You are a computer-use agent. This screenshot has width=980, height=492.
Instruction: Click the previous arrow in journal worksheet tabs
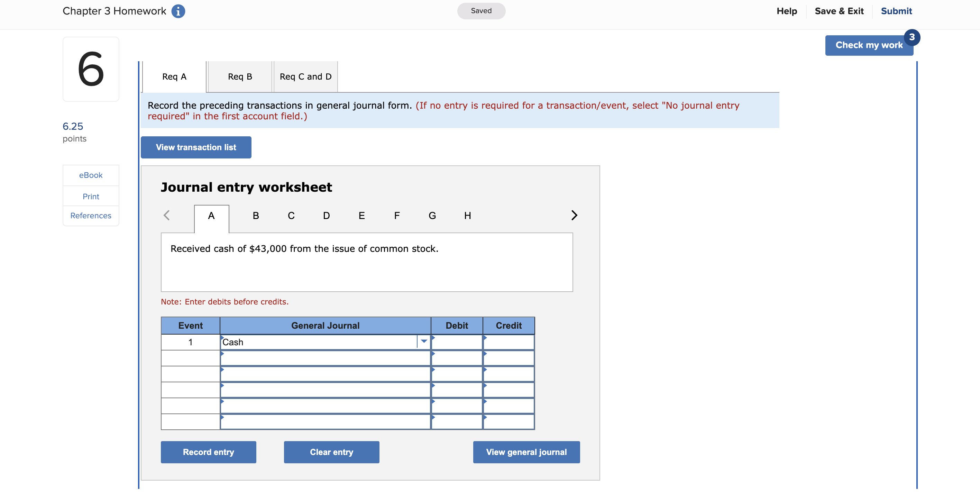click(167, 215)
